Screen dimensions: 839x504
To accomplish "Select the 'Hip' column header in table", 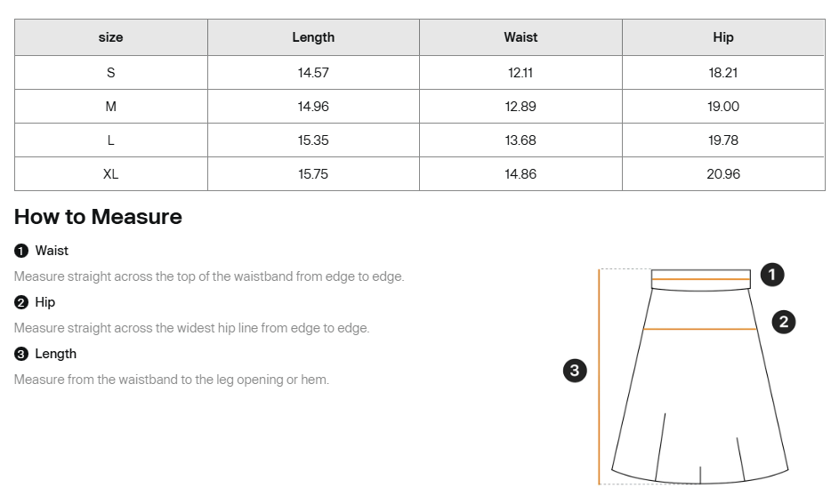I will click(723, 37).
